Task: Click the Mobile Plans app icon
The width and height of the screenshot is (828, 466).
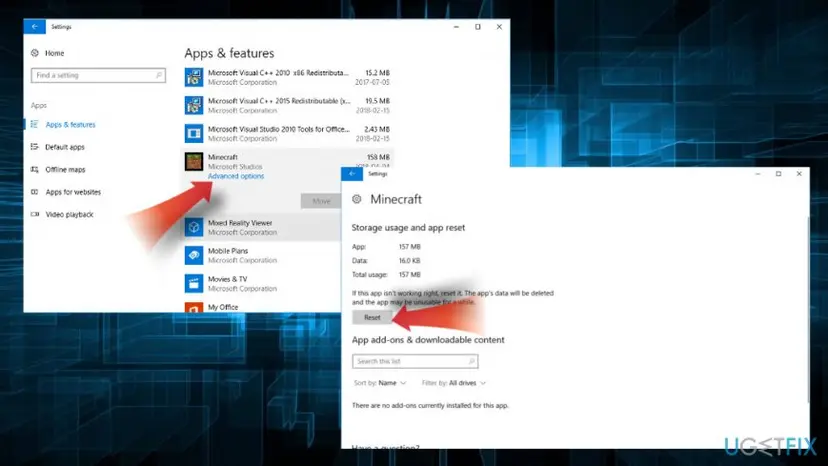Action: [194, 255]
